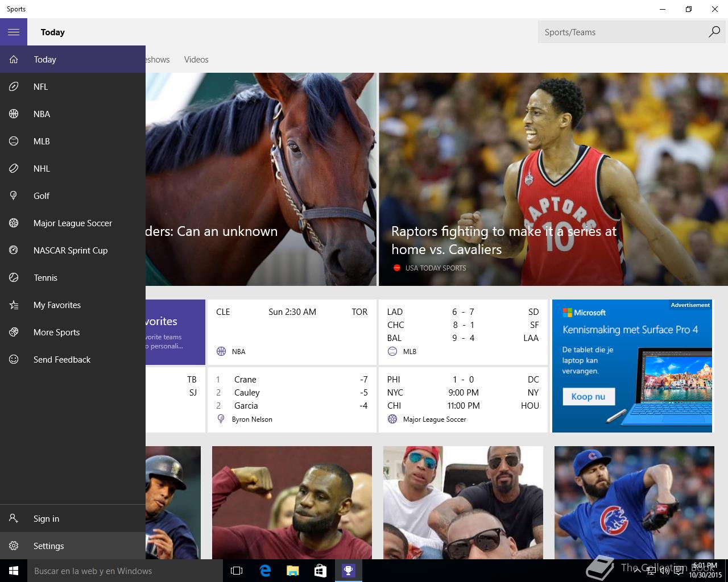The width and height of the screenshot is (728, 582).
Task: Click the Golf ball icon
Action: point(14,196)
